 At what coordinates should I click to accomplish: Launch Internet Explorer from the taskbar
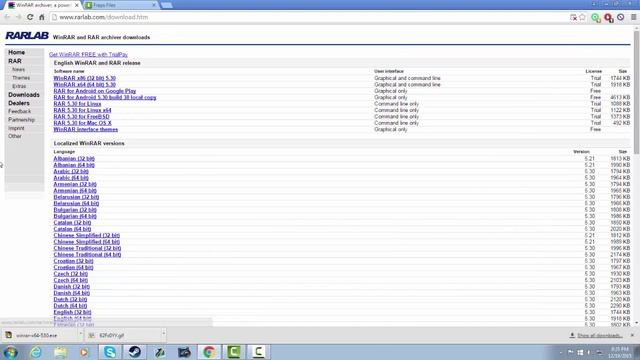[x=36, y=352]
